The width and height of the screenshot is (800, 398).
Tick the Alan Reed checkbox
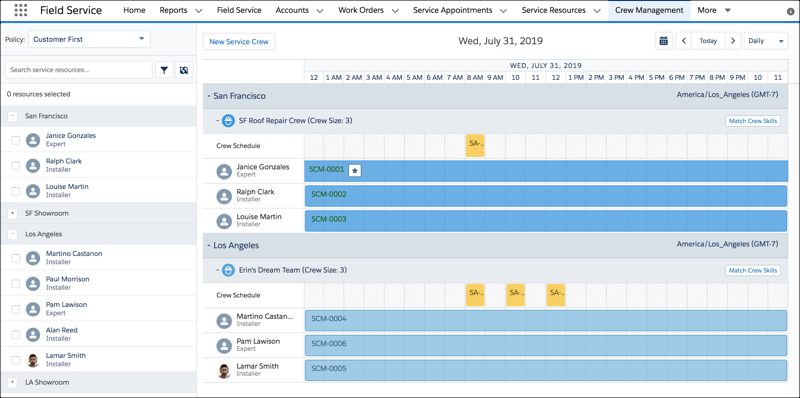tap(16, 334)
